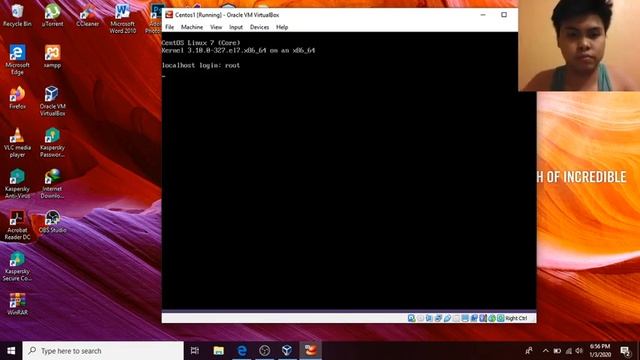Image resolution: width=640 pixels, height=360 pixels.
Task: Switch to VirtualBox Manager on the taskbar
Action: point(287,351)
